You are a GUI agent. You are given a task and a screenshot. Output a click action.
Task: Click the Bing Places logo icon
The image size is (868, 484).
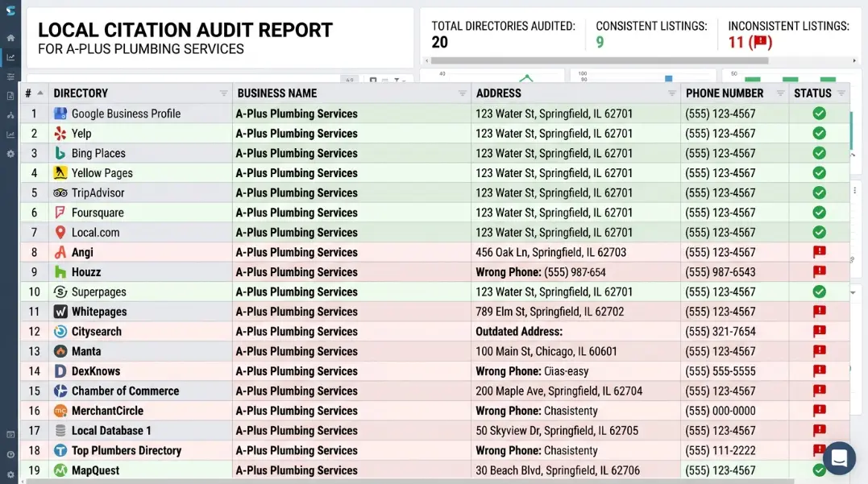60,153
